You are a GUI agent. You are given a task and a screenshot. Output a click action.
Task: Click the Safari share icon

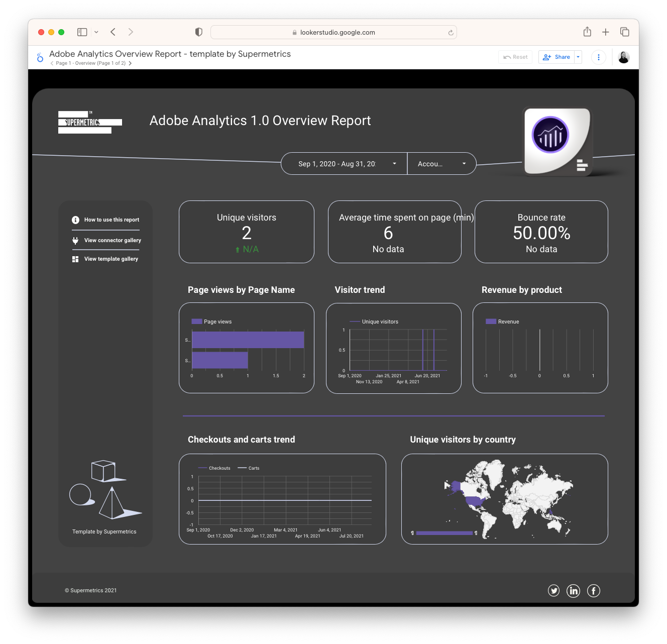point(587,32)
